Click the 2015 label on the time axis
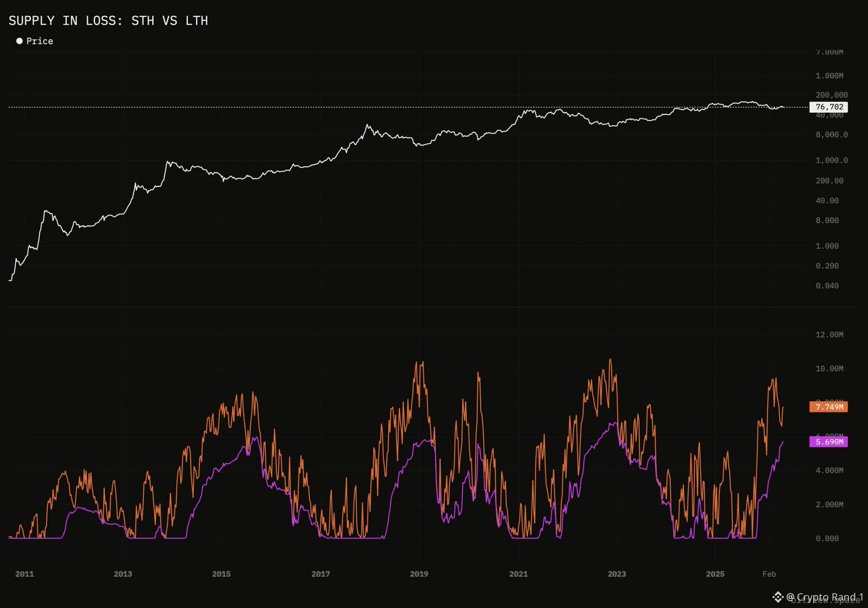Screen dimensions: 868x608 pos(221,574)
